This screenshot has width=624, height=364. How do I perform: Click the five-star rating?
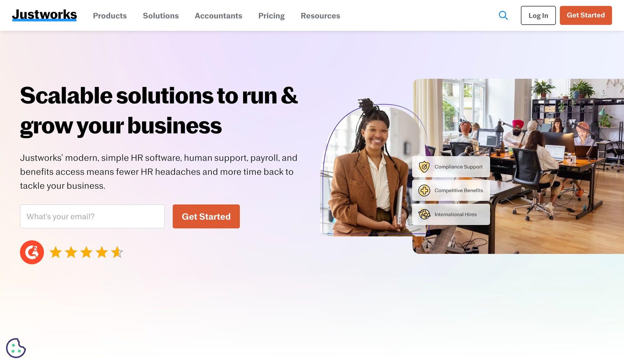86,252
